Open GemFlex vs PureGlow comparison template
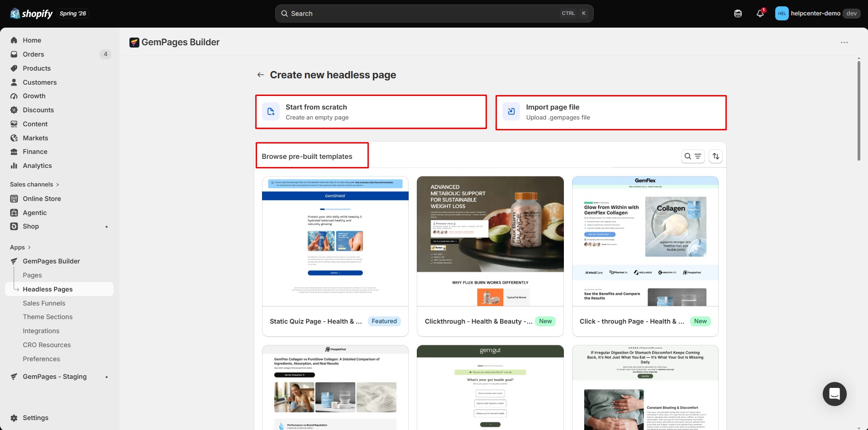The image size is (868, 430). tap(335, 387)
